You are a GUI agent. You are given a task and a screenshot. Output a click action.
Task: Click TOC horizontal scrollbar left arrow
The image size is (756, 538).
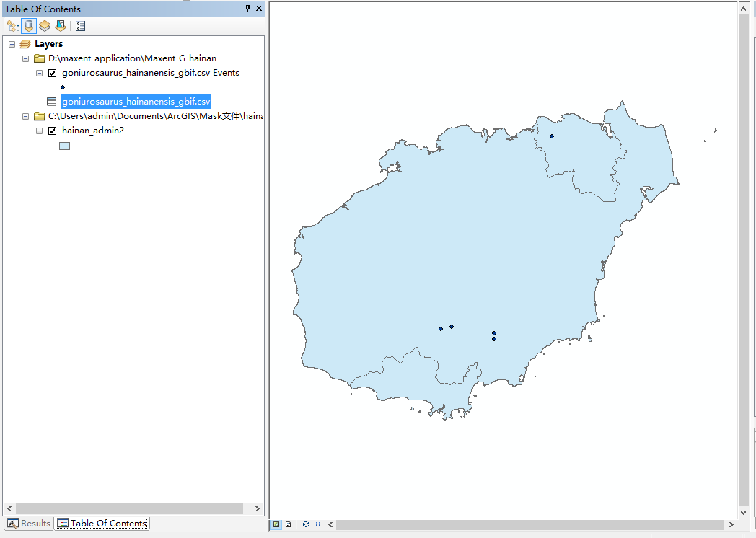pos(9,508)
